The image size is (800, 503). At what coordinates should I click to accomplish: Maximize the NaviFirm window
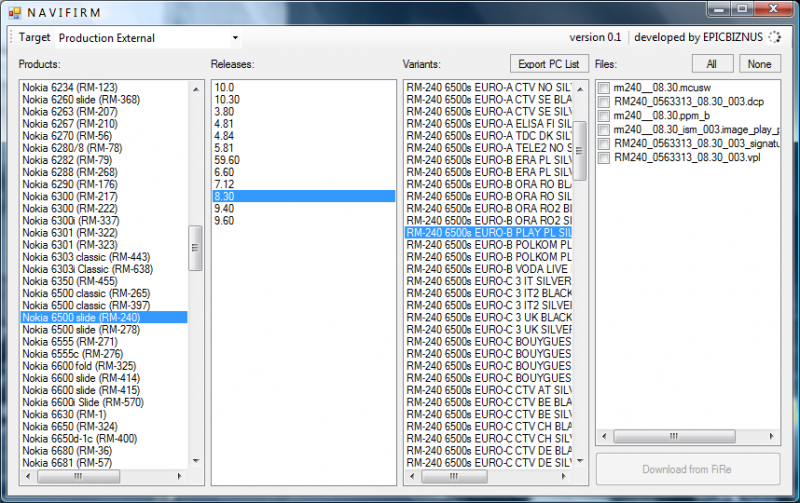tap(742, 9)
